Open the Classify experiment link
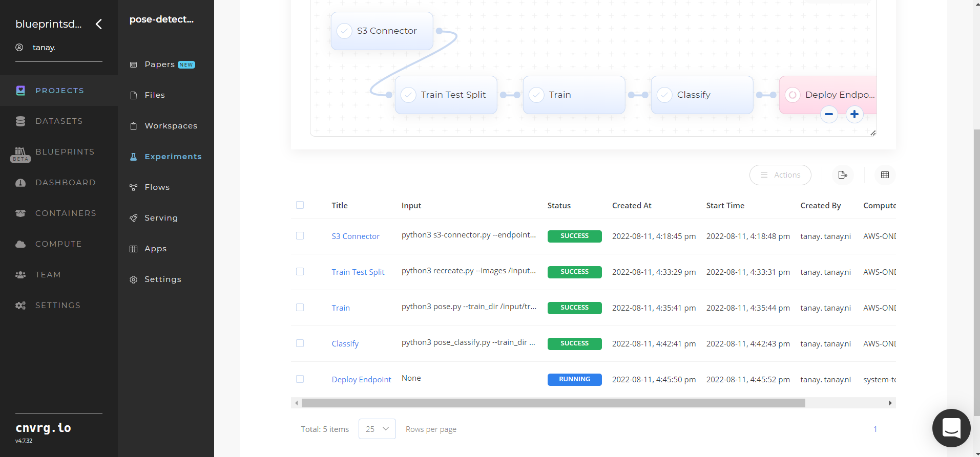The height and width of the screenshot is (457, 980). tap(345, 344)
